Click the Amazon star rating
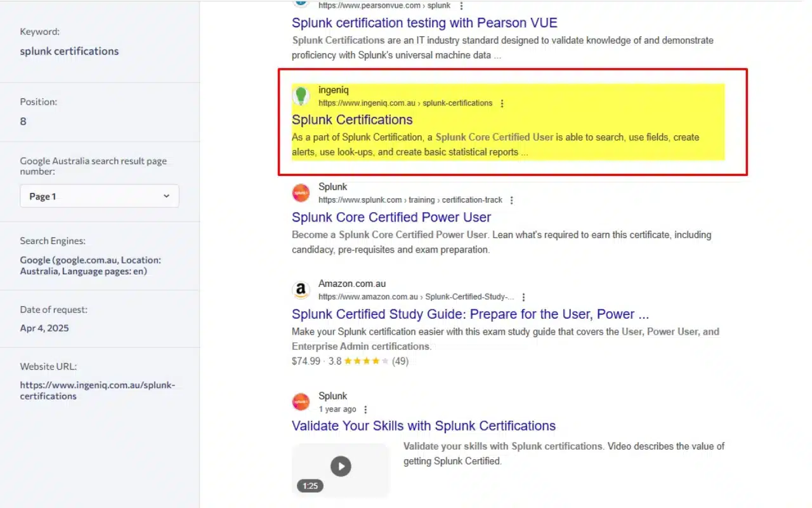The image size is (812, 508). tap(366, 361)
